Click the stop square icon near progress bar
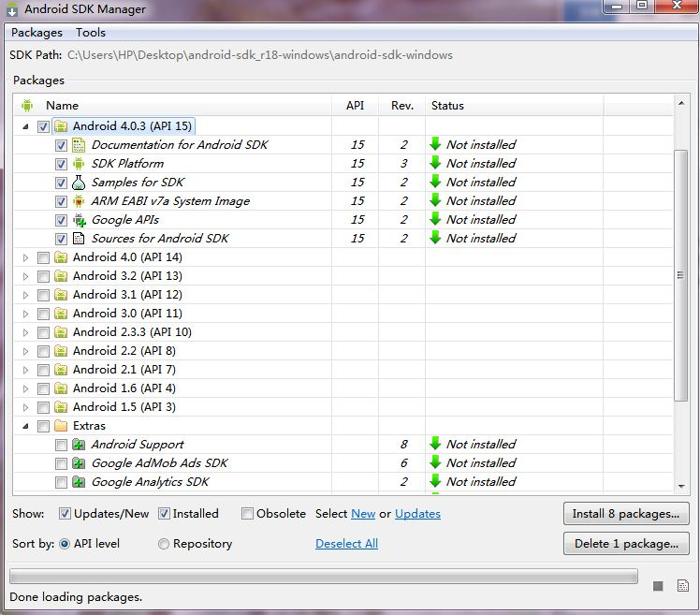700x615 pixels. coord(658,586)
